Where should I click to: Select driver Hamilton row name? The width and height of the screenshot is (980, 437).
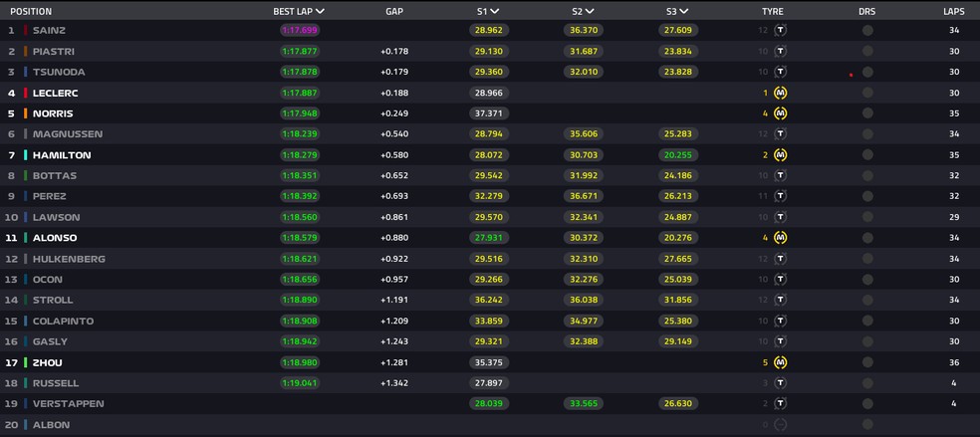point(62,155)
